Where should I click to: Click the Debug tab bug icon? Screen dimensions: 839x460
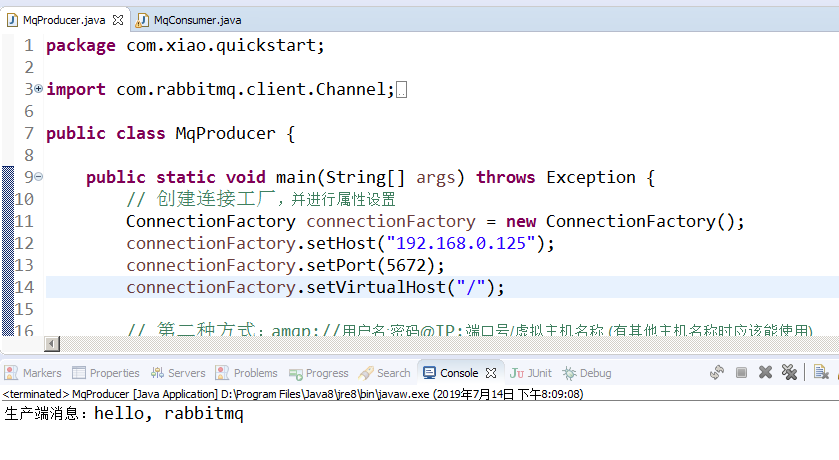569,373
